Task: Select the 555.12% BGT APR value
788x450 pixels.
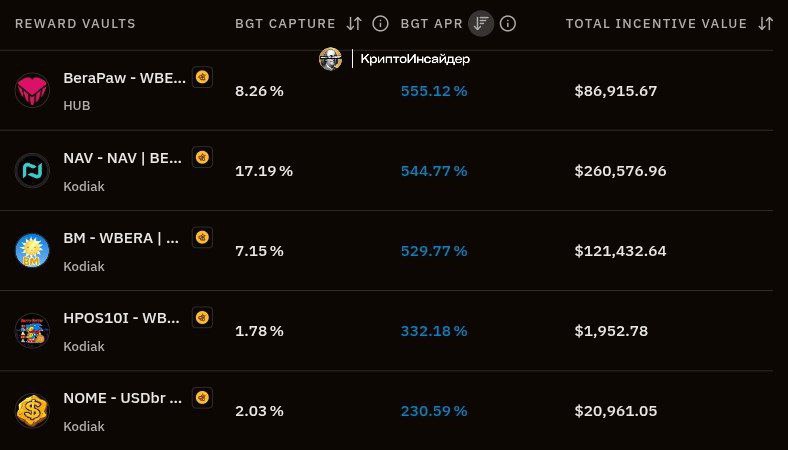Action: click(x=434, y=91)
